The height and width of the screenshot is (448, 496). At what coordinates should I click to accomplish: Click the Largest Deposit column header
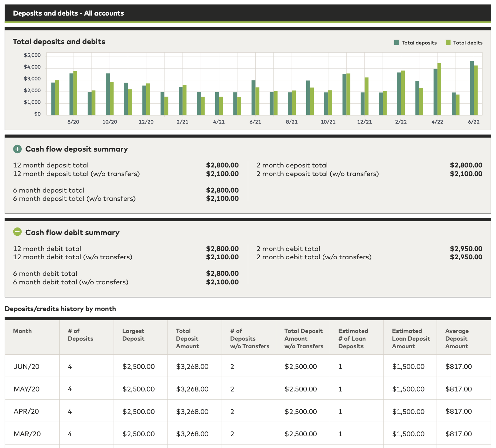[133, 335]
